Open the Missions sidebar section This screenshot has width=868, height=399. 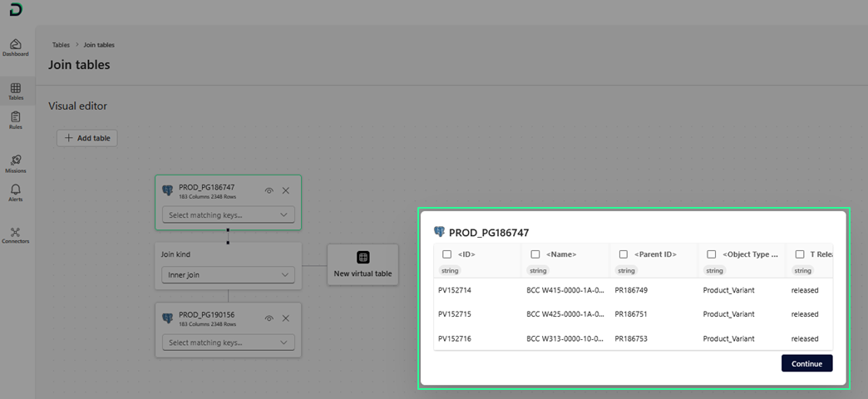pyautogui.click(x=16, y=165)
